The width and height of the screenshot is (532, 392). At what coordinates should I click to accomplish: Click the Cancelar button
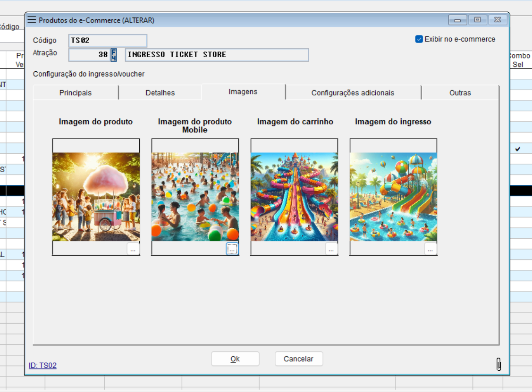pyautogui.click(x=298, y=359)
